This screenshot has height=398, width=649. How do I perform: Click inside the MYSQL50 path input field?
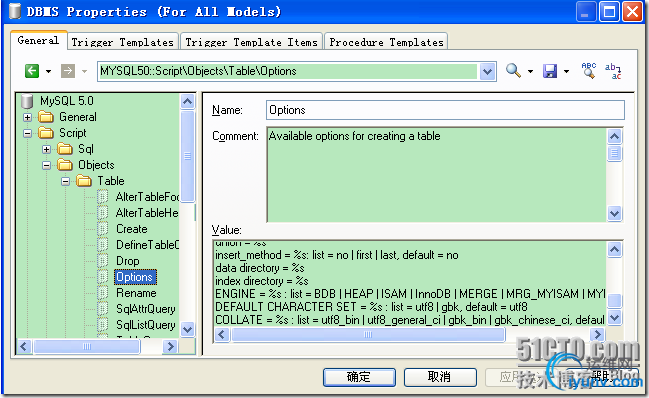coord(288,71)
